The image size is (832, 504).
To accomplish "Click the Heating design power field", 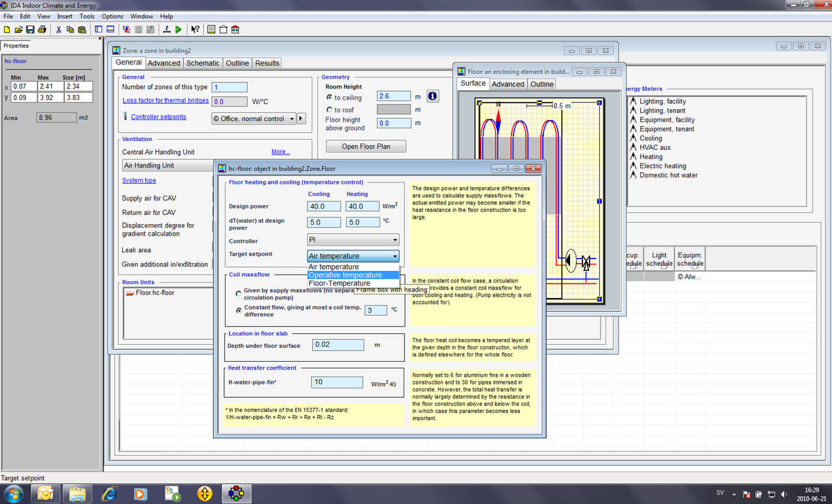I will pyautogui.click(x=362, y=207).
